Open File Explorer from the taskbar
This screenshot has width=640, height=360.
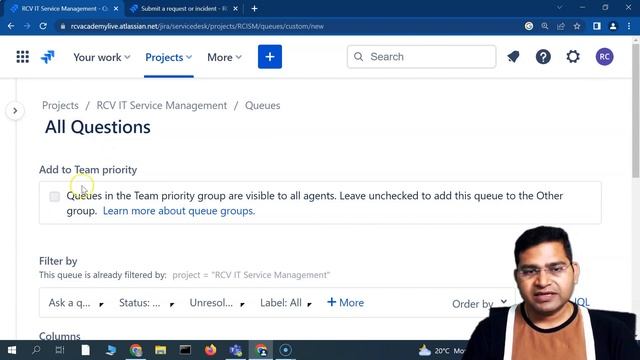160,350
